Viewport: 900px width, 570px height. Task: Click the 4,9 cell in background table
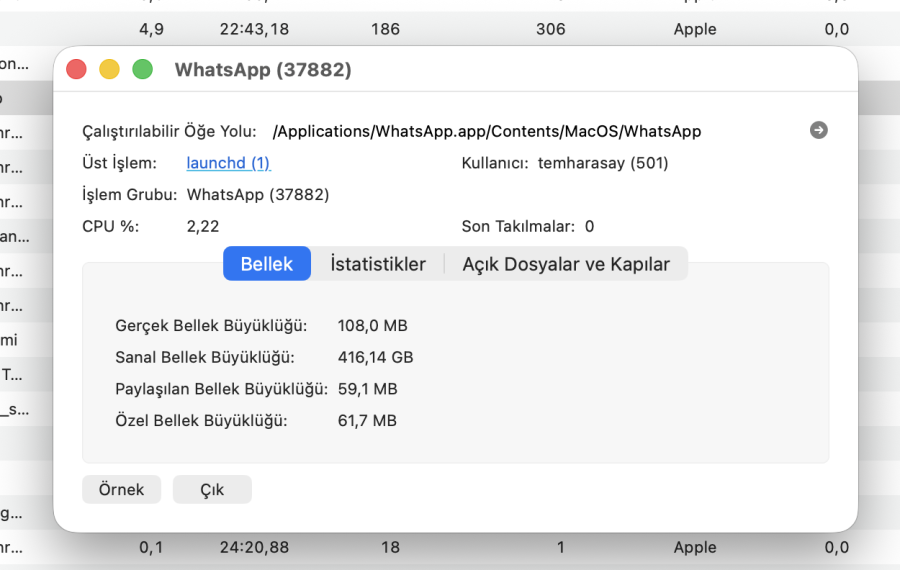152,29
